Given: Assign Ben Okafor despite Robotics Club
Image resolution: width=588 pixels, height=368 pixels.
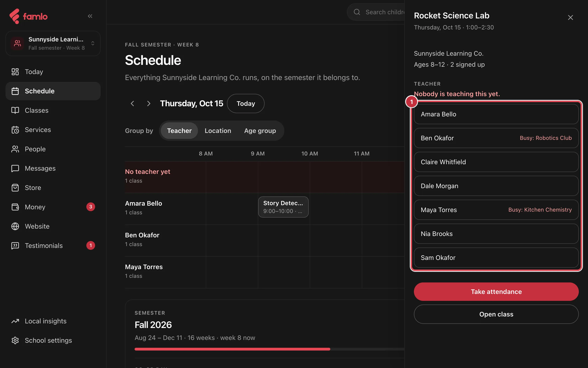Looking at the screenshot, I should tap(496, 138).
